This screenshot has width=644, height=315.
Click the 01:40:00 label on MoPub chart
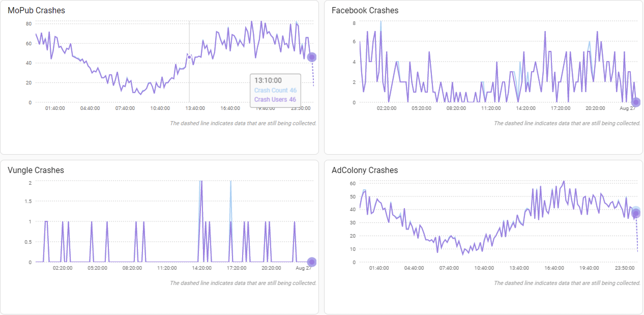pos(55,108)
